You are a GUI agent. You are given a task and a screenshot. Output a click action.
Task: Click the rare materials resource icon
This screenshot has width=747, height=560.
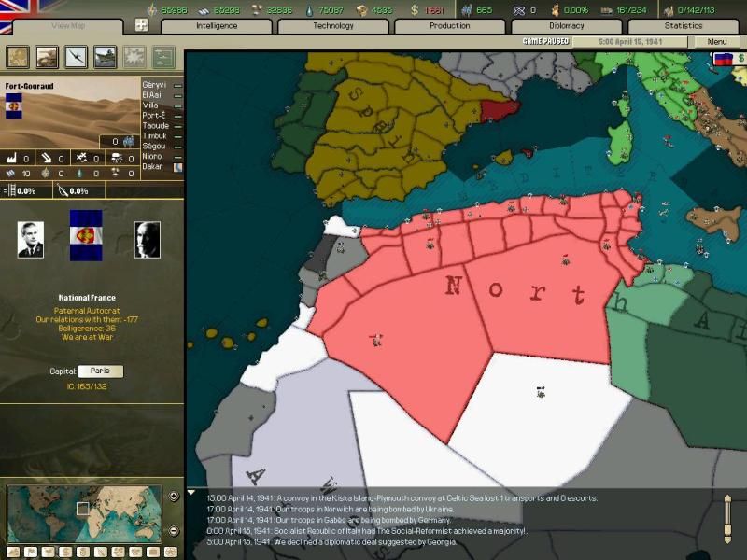pyautogui.click(x=256, y=10)
